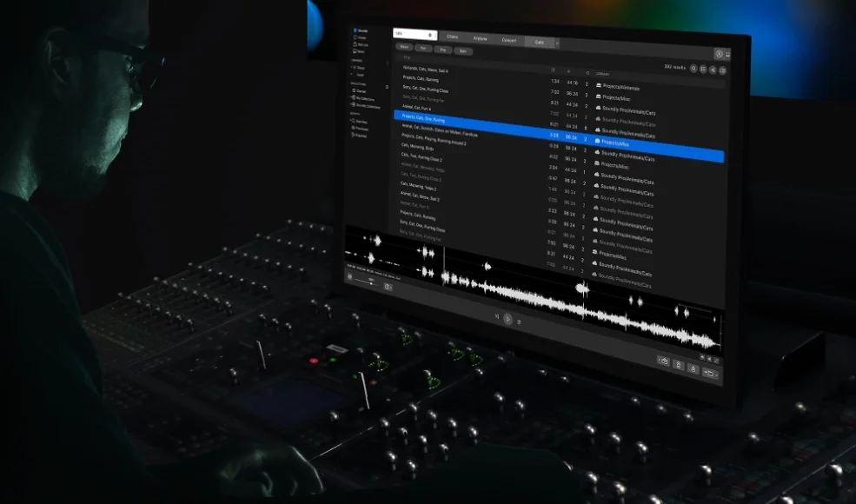Screen dimensions: 856x504
Task: Sort by the channels speaker column header
Action: point(587,73)
